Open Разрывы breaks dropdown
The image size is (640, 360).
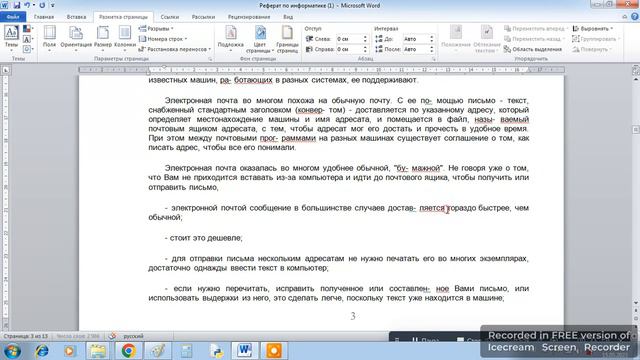tap(156, 29)
